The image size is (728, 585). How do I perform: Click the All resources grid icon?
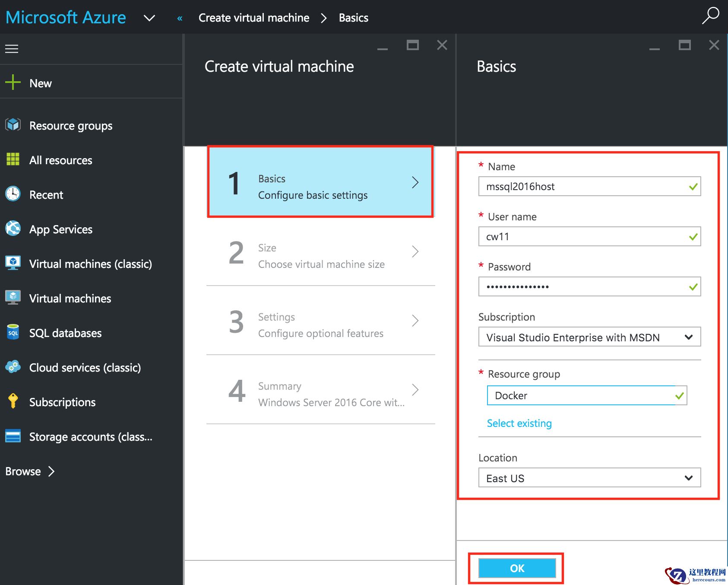[13, 159]
